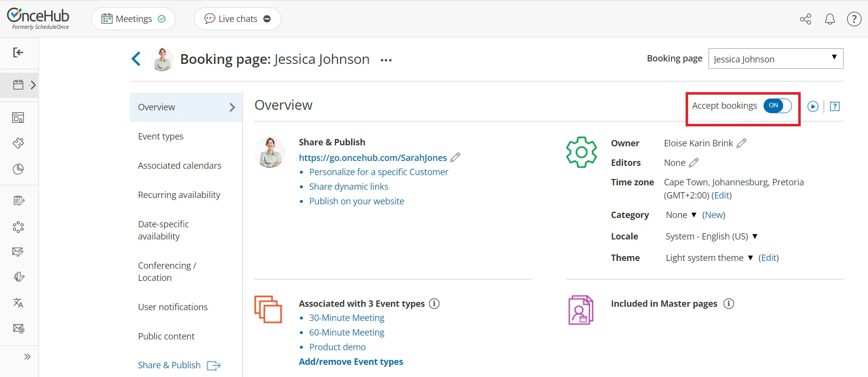
Task: Create a New category
Action: point(714,215)
